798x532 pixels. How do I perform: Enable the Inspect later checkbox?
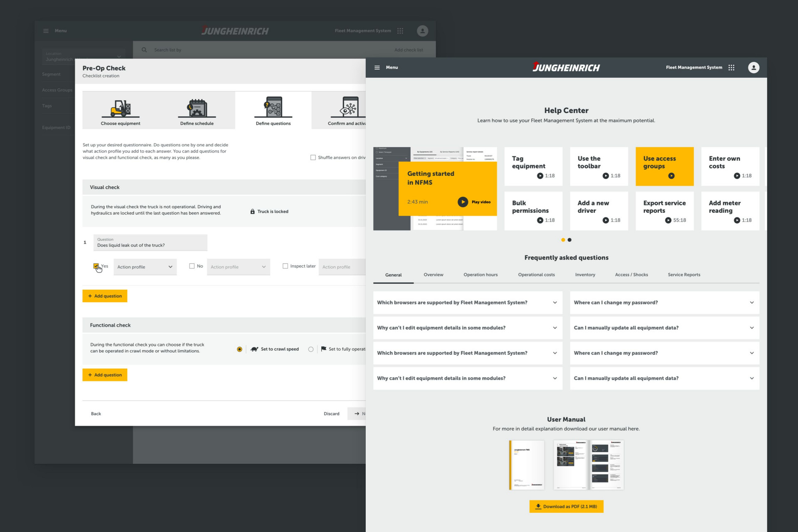click(x=285, y=266)
